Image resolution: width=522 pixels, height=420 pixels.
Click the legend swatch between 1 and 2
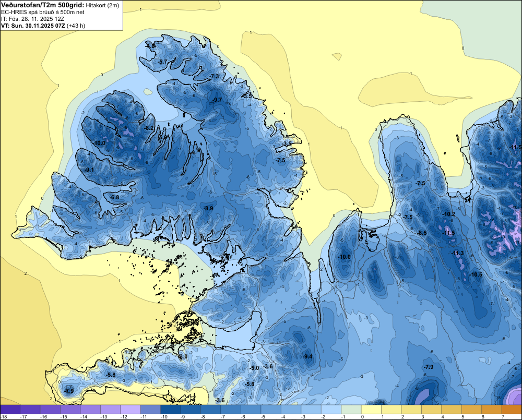click(x=391, y=410)
